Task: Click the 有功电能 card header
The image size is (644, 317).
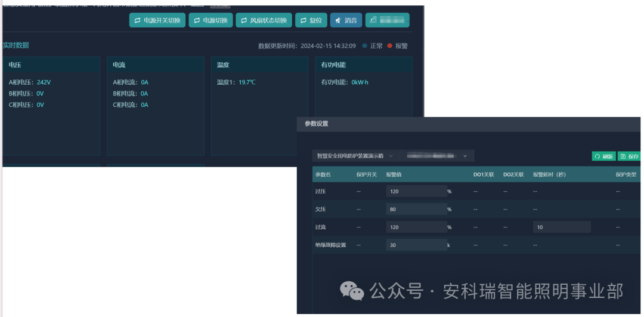Action: (364, 64)
